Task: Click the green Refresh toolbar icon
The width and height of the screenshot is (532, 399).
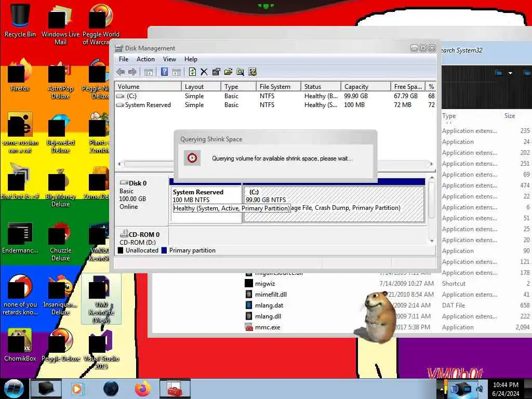Action: click(x=192, y=72)
